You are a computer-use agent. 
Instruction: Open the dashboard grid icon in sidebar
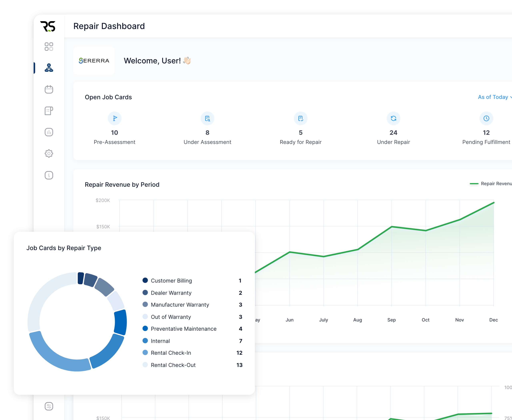tap(49, 46)
